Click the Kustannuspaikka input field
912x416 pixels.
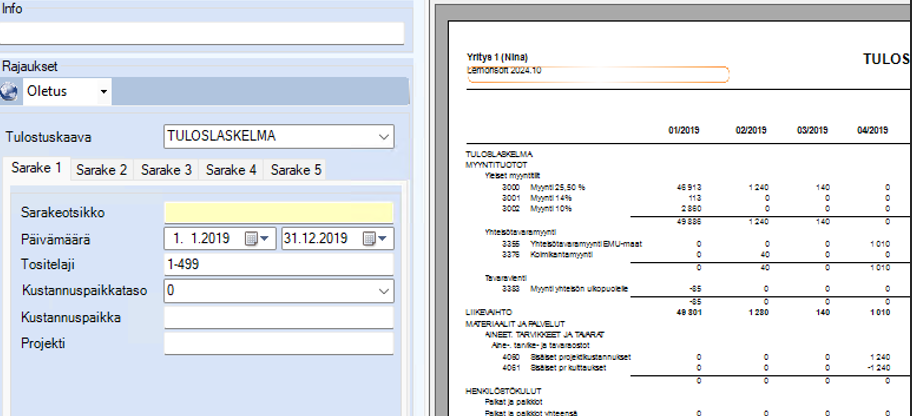pos(278,317)
